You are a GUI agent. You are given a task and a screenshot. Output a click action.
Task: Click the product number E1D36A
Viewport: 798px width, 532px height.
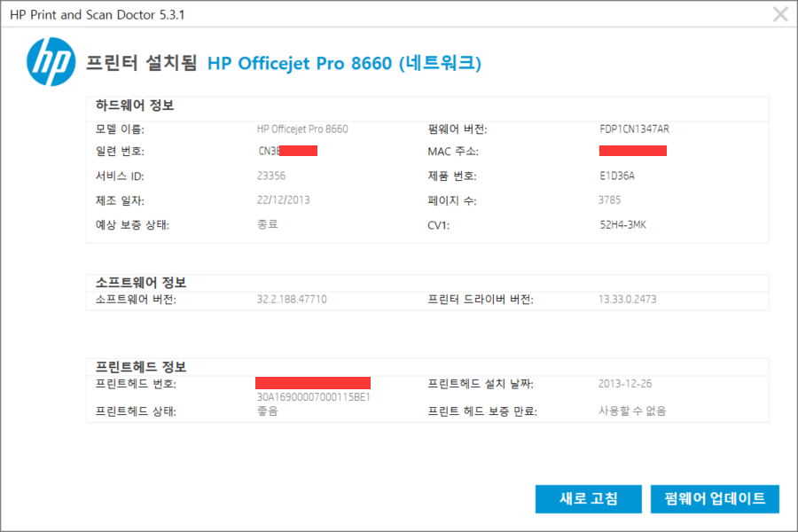coord(617,176)
